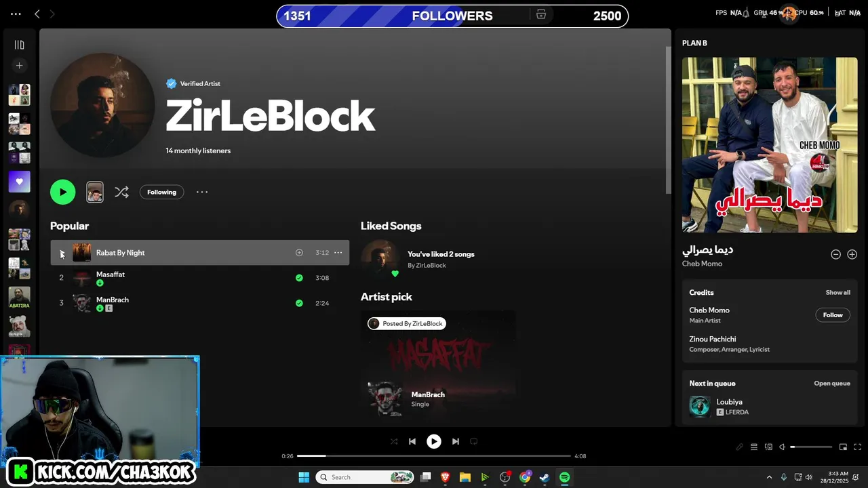Click the Spotify taskbar icon
Image resolution: width=868 pixels, height=488 pixels.
564,477
